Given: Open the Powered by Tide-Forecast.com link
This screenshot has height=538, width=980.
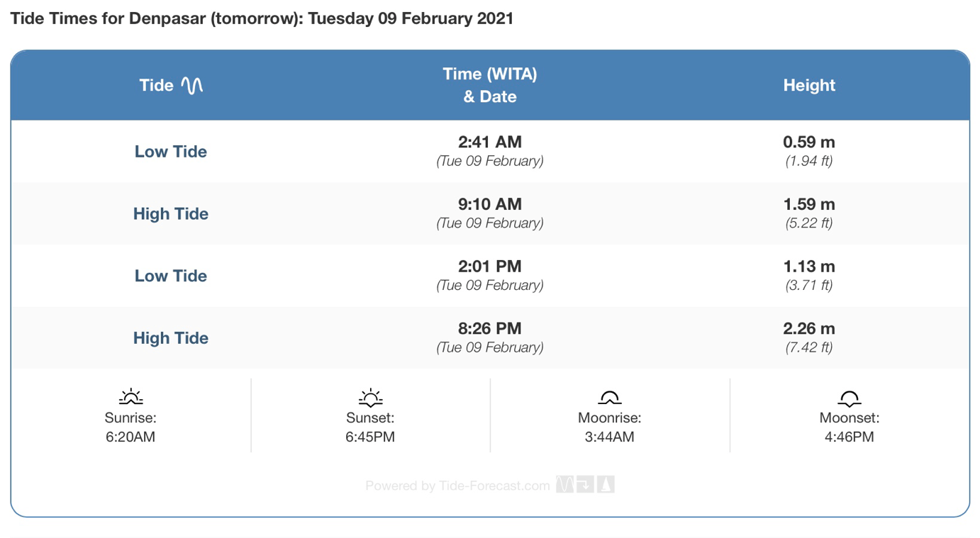Looking at the screenshot, I should 457,486.
